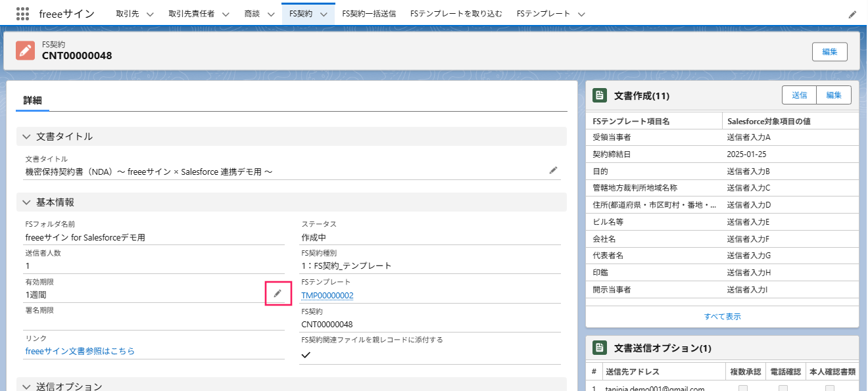868x391 pixels.
Task: Click the 2025-01-25 value cell
Action: tap(746, 154)
